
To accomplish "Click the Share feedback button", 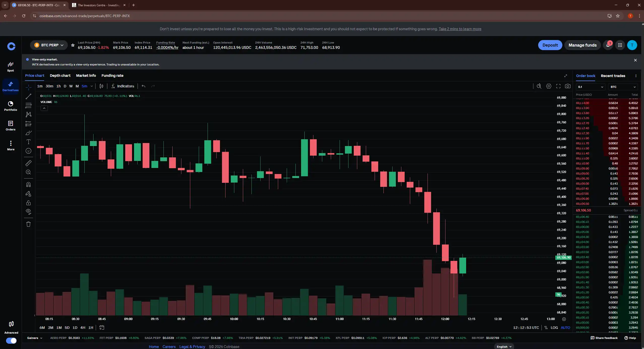I will 604,338.
